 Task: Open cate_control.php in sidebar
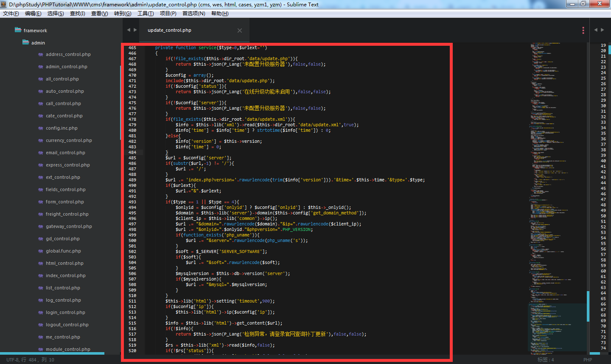click(x=64, y=116)
